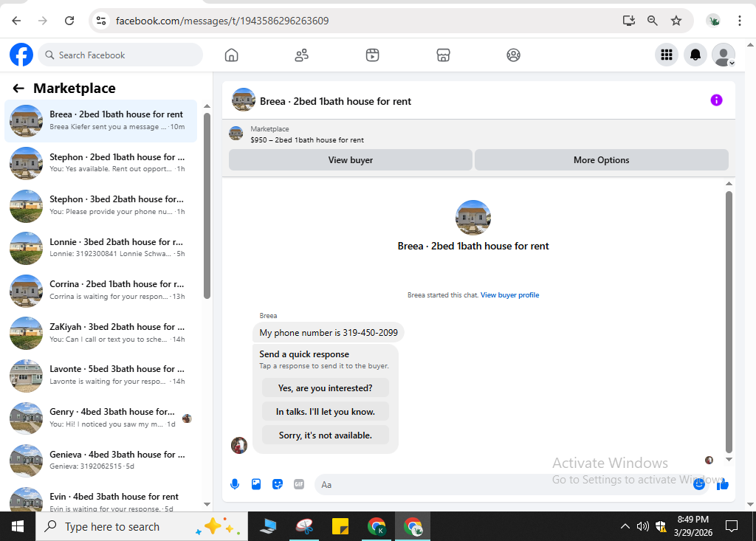Image resolution: width=756 pixels, height=541 pixels.
Task: Open Breea 2bed 1bath conversation in list
Action: [x=100, y=120]
